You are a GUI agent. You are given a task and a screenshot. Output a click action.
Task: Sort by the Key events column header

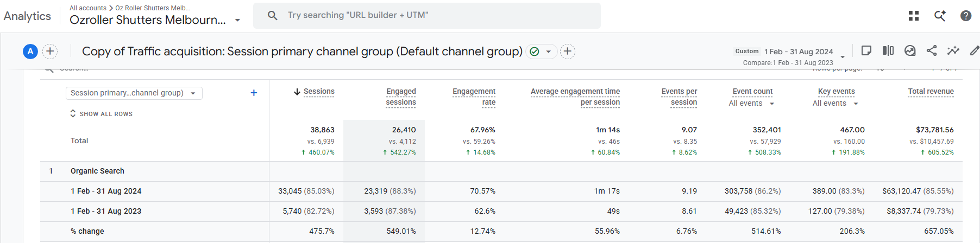pyautogui.click(x=837, y=91)
